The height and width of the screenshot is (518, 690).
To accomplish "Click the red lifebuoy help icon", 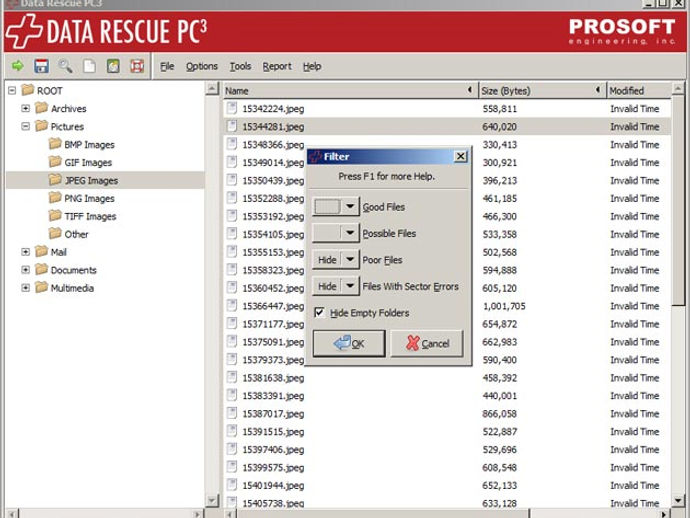I will click(x=137, y=66).
